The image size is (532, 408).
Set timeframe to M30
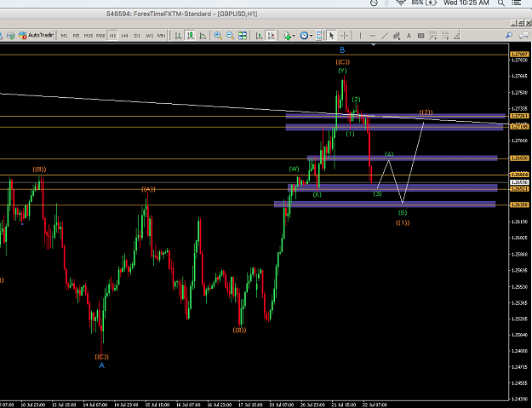[x=100, y=35]
